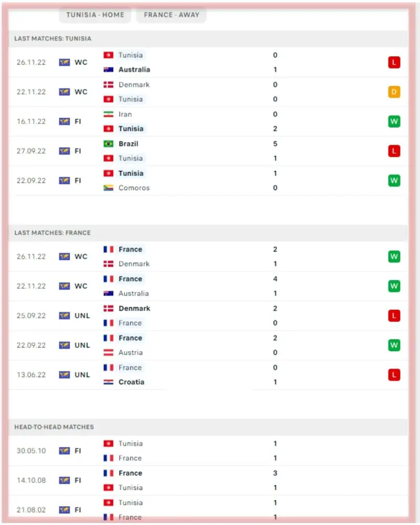Open the 14.10.08 France vs Tunisia head-to-head match
The height and width of the screenshot is (525, 420).
[210, 480]
